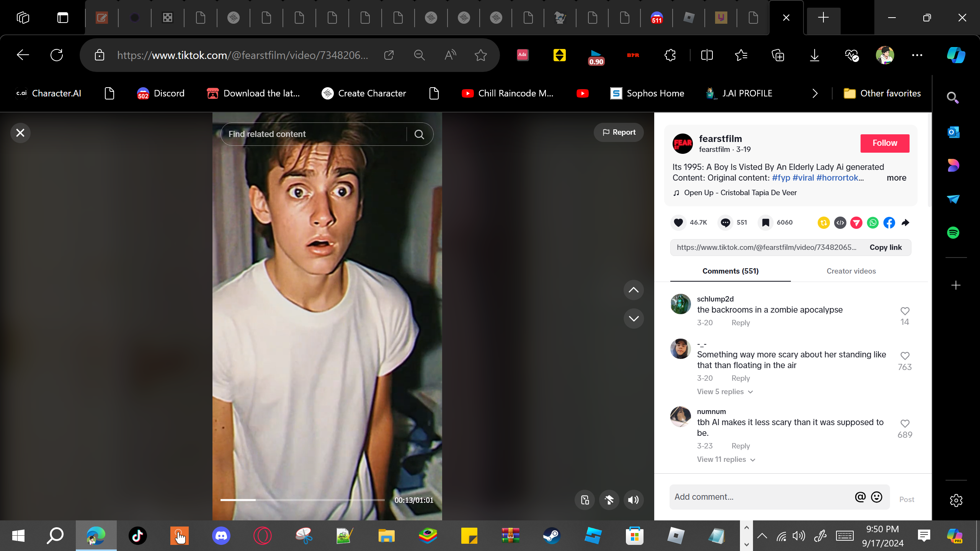Like the comment from schlump2d
This screenshot has width=980, height=551.
pos(905,311)
